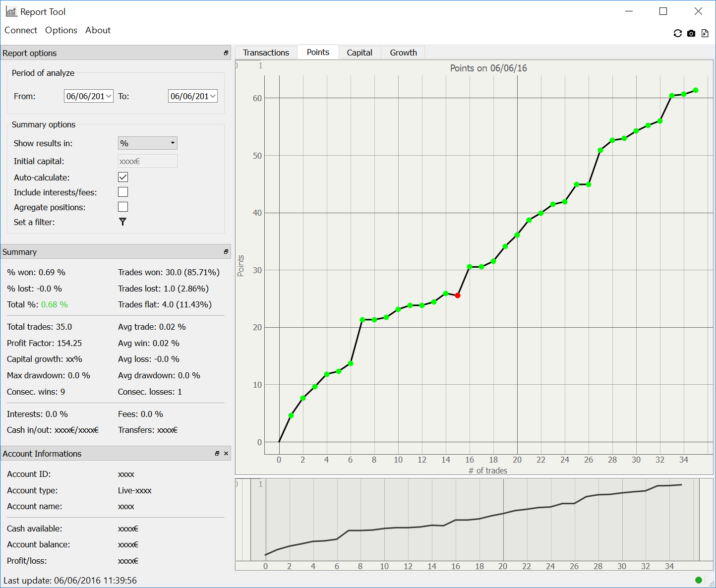Open the filter funnel icon
The height and width of the screenshot is (588, 716).
(123, 222)
